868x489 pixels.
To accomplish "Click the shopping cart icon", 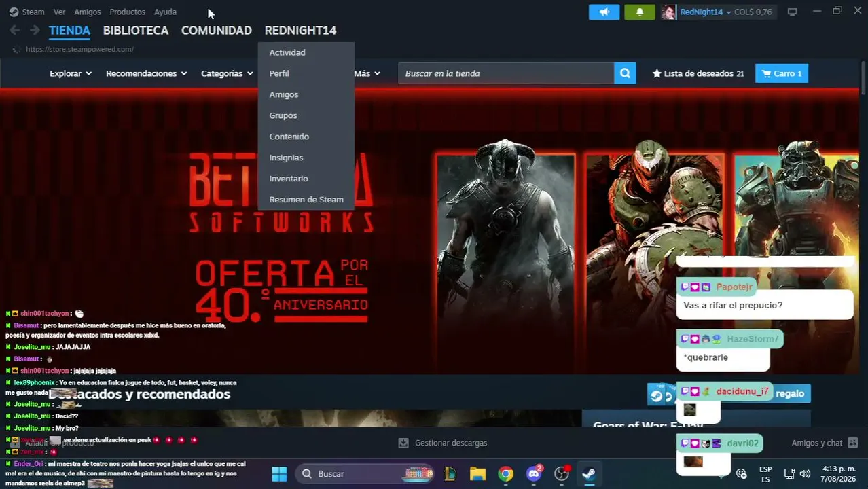I will point(766,73).
